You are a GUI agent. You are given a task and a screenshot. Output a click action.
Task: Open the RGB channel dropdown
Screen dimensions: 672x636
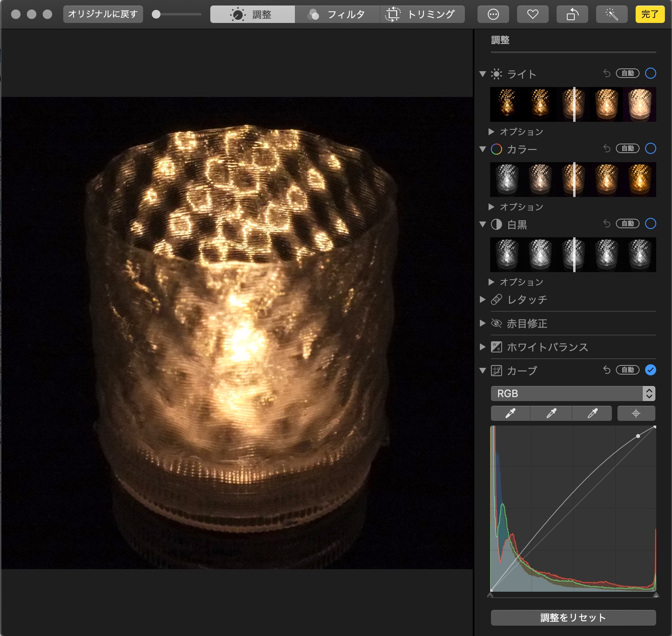573,394
